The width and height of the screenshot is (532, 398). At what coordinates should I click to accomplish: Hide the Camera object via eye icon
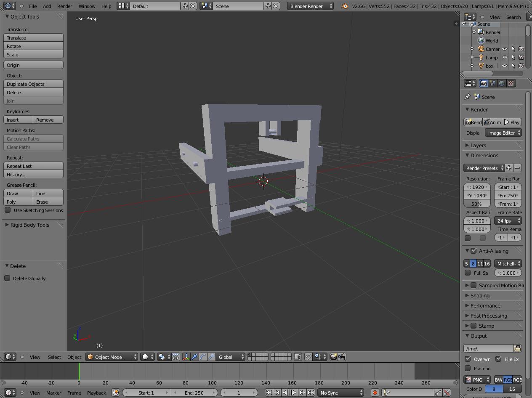tap(505, 49)
